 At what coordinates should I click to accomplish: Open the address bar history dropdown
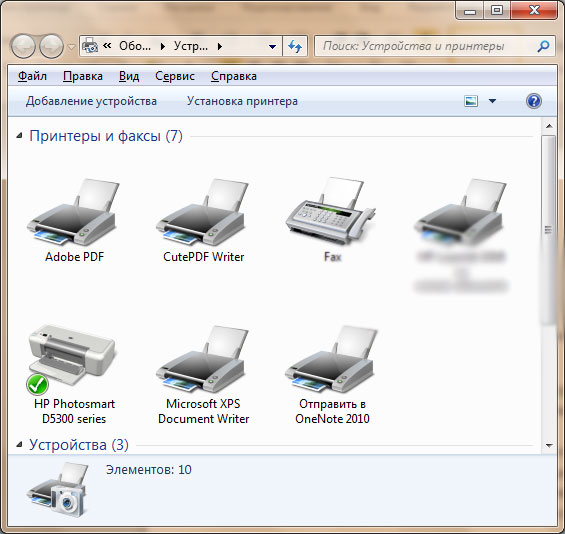click(273, 46)
